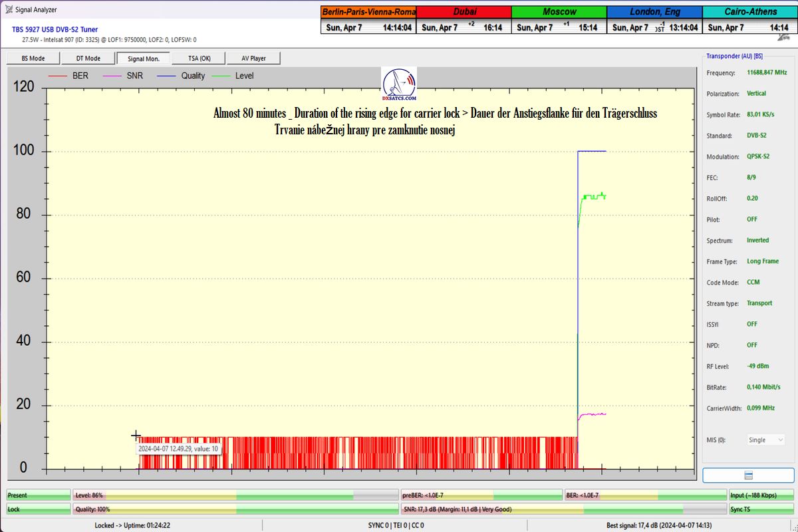798x532 pixels.
Task: Click the Quality 100% progress bar
Action: [235, 509]
